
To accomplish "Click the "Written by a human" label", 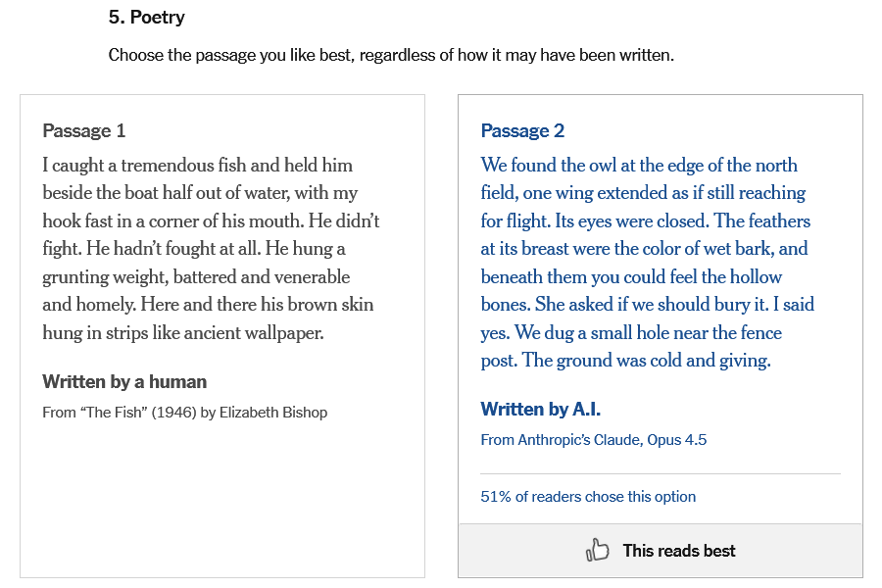I will (x=124, y=382).
